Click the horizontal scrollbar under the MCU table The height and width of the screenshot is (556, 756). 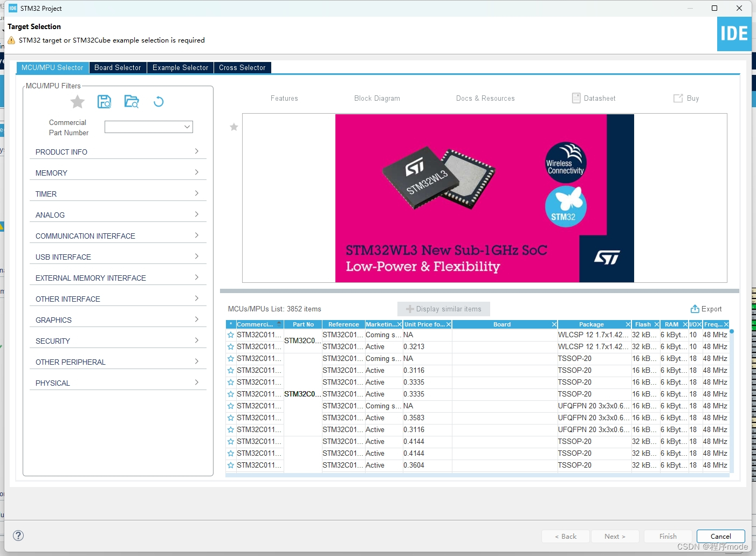[x=477, y=475]
